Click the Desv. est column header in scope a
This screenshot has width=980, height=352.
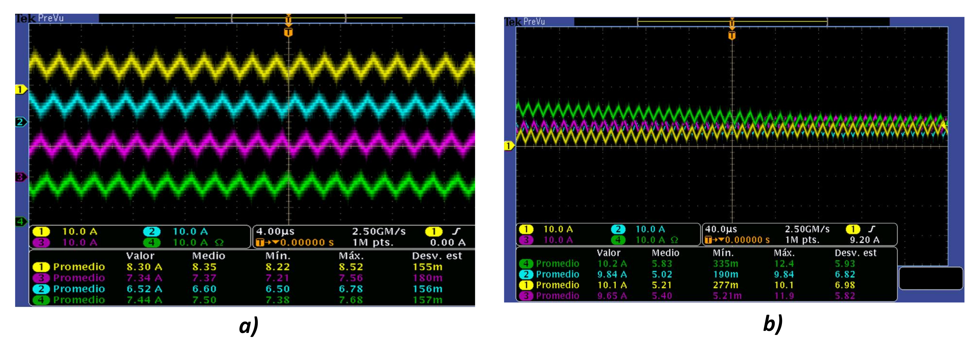coord(437,256)
